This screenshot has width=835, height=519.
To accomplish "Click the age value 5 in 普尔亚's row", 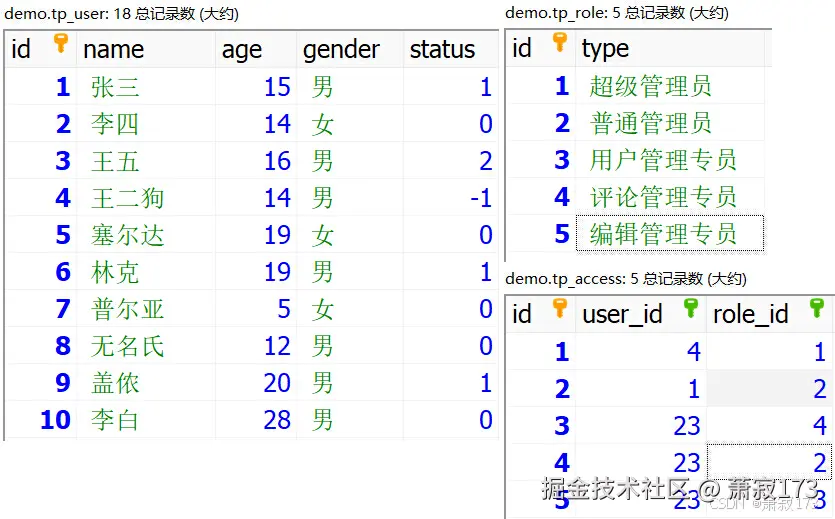I will coord(256,309).
